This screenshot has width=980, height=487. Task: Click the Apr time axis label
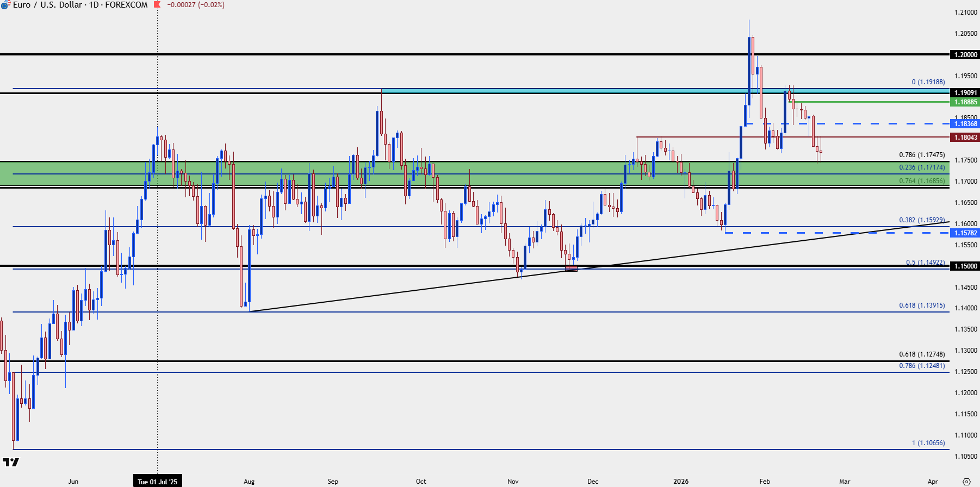933,482
